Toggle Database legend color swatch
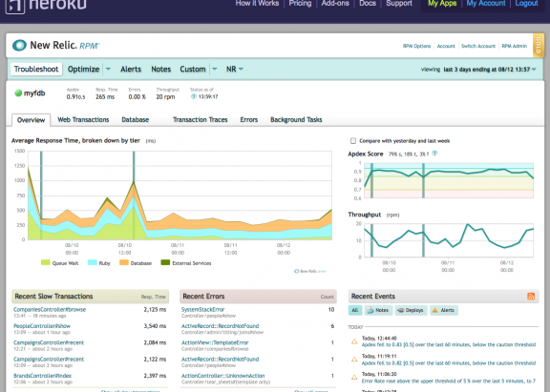 (124, 262)
